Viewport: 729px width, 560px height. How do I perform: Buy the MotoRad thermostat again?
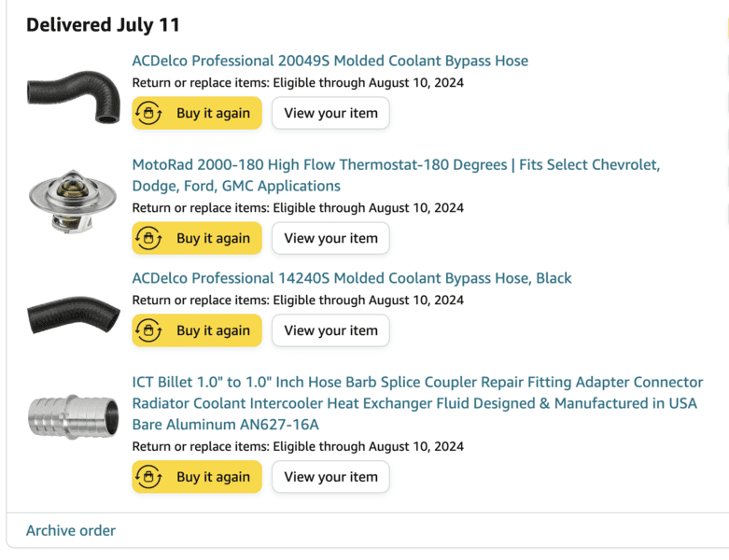213,238
